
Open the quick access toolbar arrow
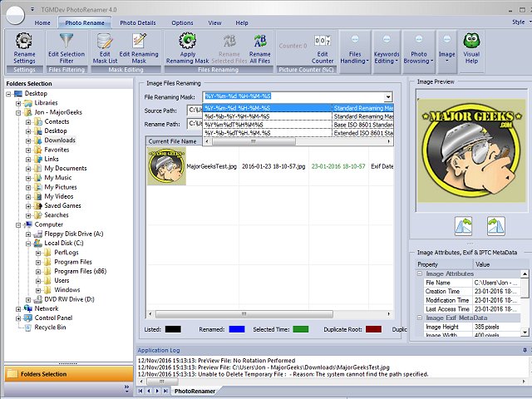point(32,9)
